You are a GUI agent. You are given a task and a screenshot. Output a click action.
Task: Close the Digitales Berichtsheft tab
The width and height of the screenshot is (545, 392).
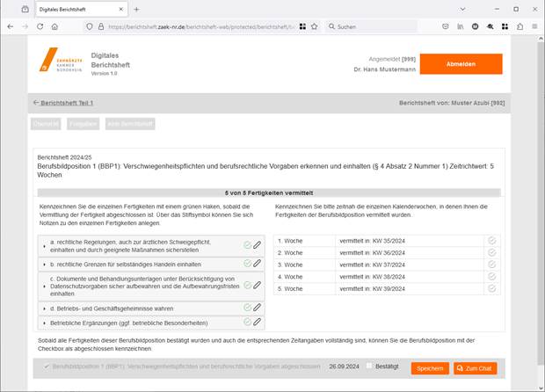[x=121, y=10]
